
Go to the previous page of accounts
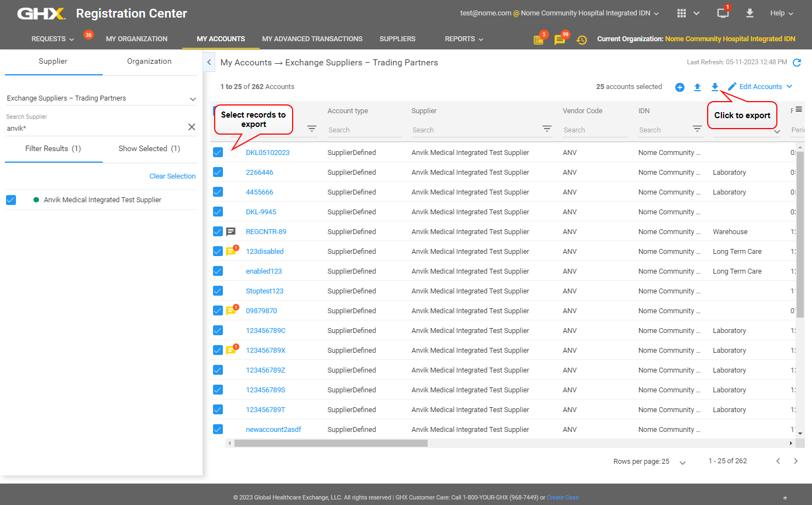[778, 461]
